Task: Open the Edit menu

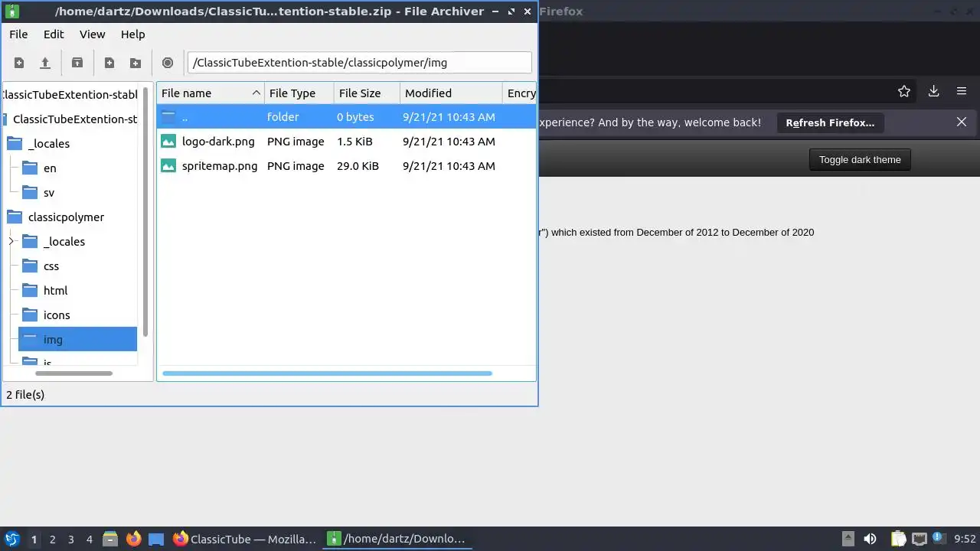Action: (54, 34)
